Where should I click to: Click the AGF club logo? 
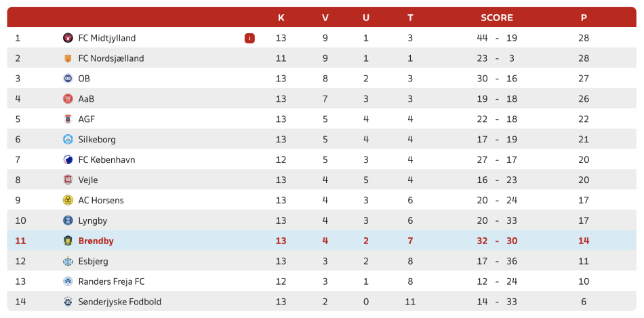coord(68,119)
